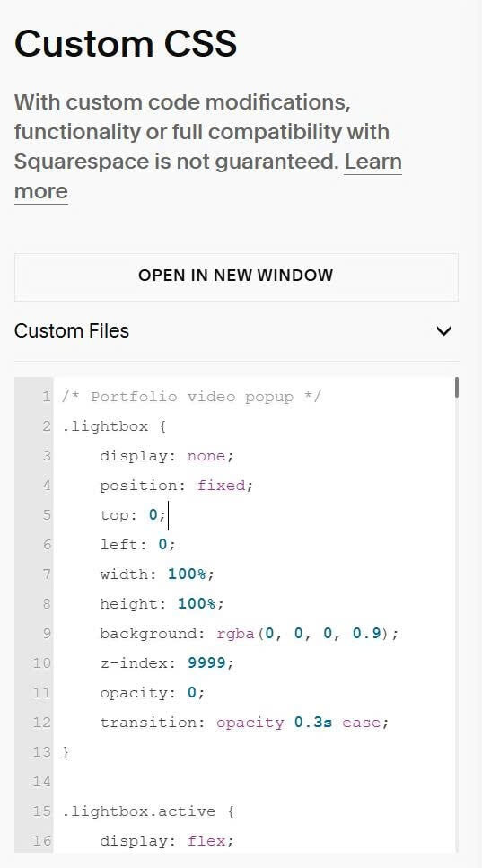This screenshot has width=482, height=868.
Task: Click the transition opacity 0.3s ease line
Action: pos(245,723)
